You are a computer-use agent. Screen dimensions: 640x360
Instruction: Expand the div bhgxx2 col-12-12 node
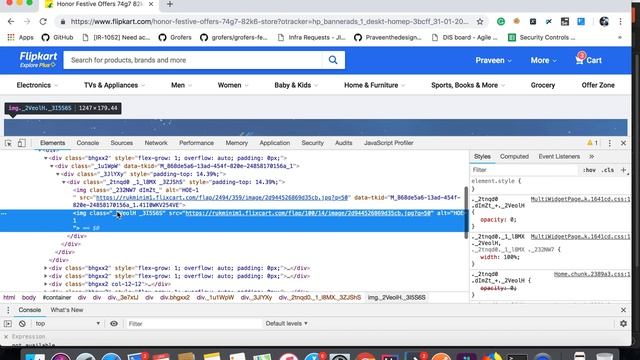click(46, 284)
